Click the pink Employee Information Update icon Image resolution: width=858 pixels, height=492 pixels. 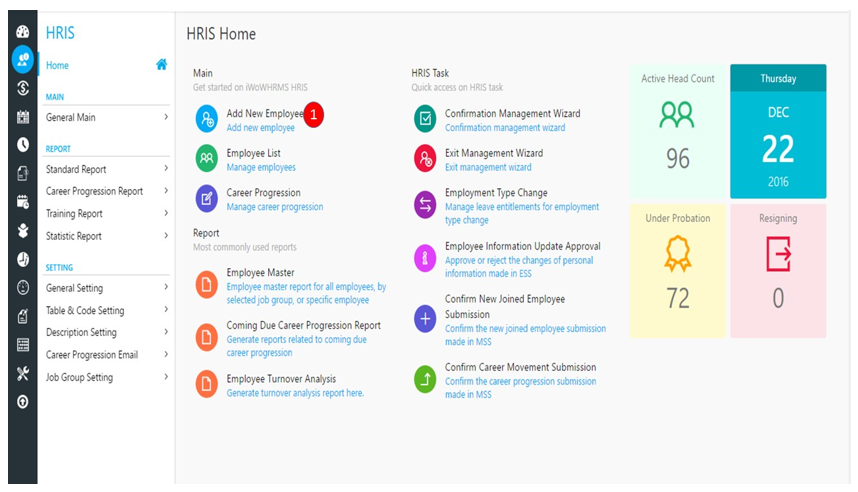coord(425,258)
